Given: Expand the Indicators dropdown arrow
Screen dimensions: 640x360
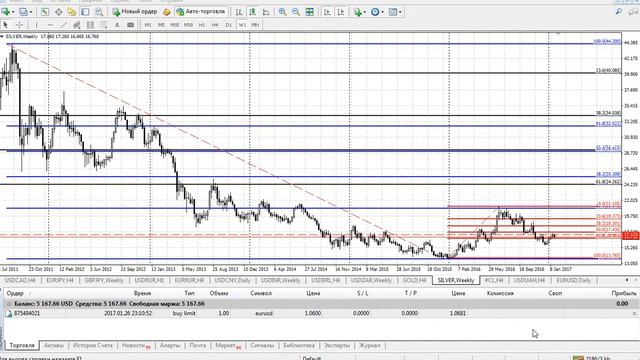Looking at the screenshot, I should (364, 12).
